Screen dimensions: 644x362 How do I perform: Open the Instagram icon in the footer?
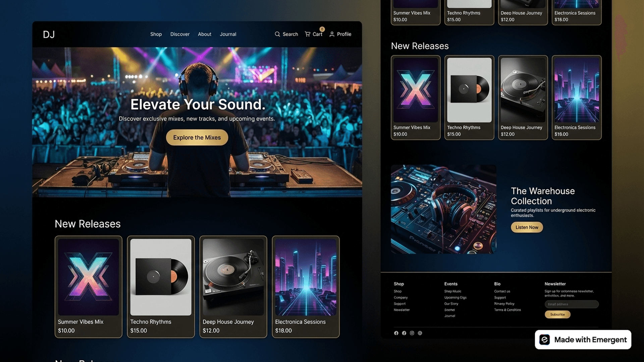[x=412, y=333]
